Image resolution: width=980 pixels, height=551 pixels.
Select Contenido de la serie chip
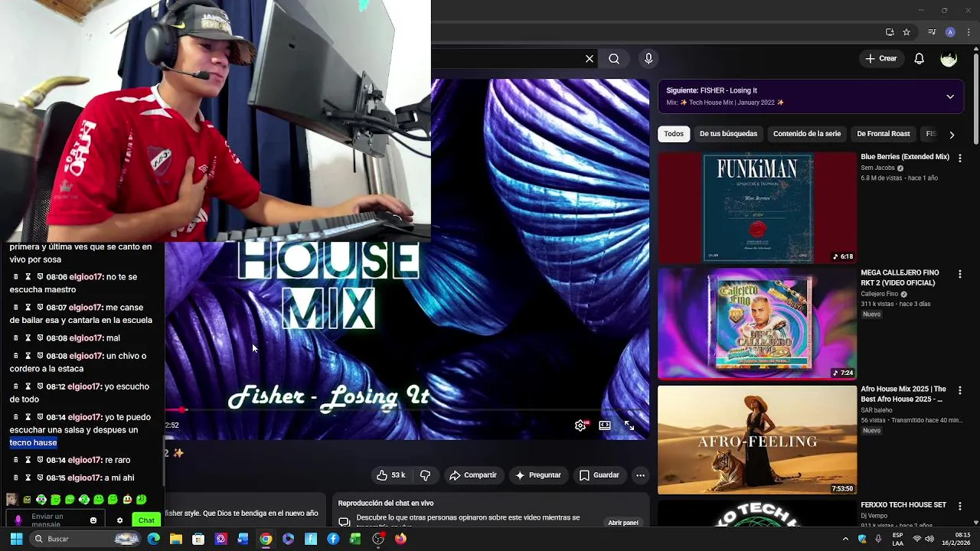(807, 134)
